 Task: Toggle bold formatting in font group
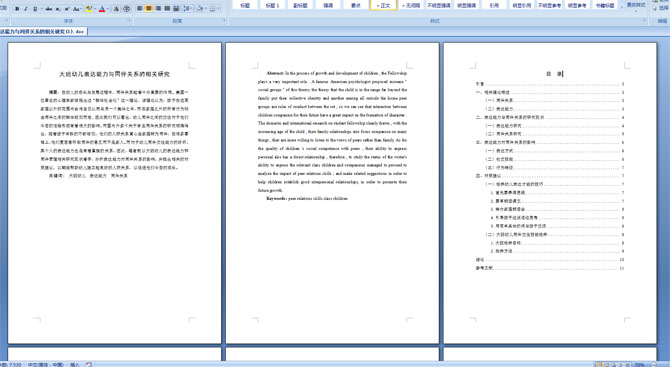[x=17, y=9]
